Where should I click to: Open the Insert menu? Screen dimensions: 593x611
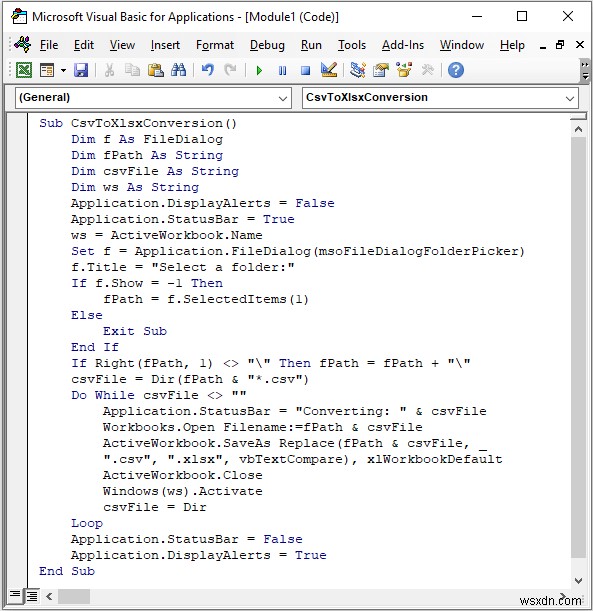coord(165,45)
